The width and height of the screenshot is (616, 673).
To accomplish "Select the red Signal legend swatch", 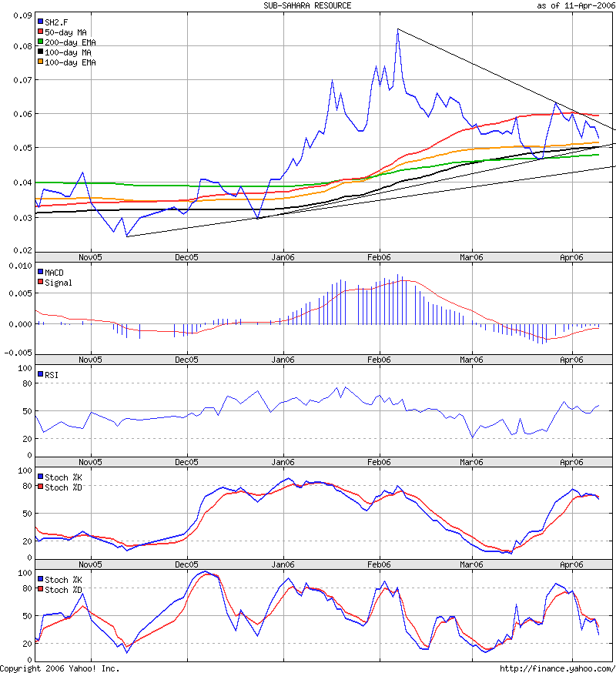I will tap(41, 283).
